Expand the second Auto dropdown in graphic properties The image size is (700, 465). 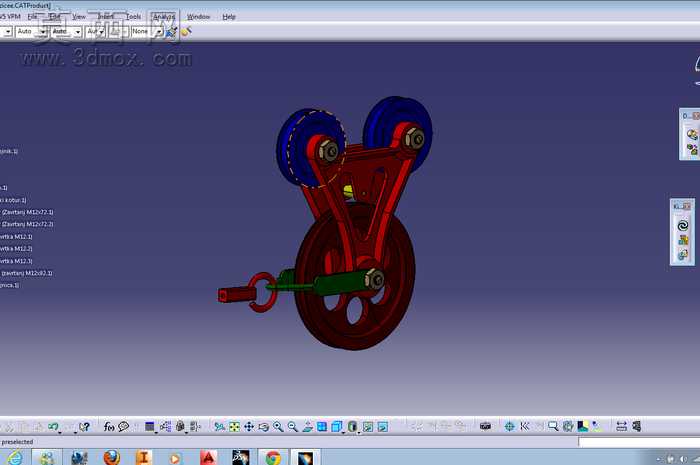pos(78,32)
